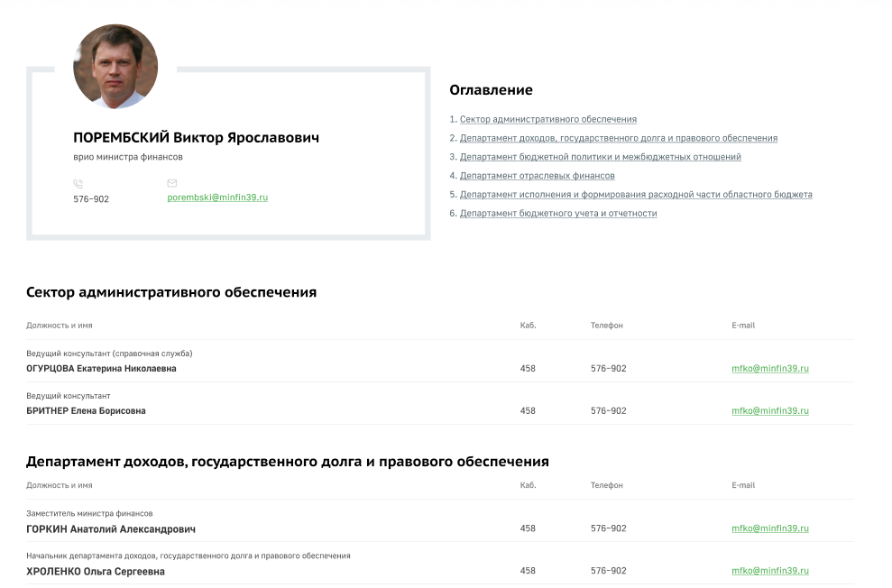This screenshot has width=892, height=588.
Task: Click the name ГОРКИН Анатолий Александрович
Action: 110,529
